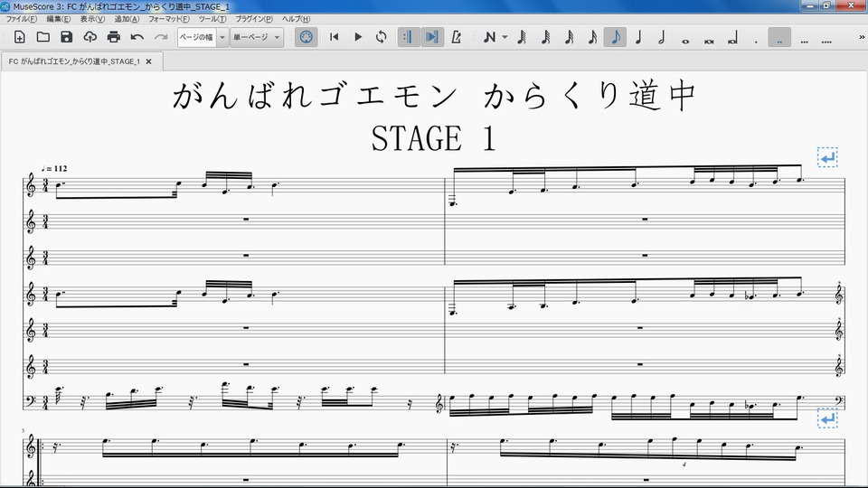Restore down the MuseScore window
Viewport: 868px width, 488px height.
coord(826,5)
